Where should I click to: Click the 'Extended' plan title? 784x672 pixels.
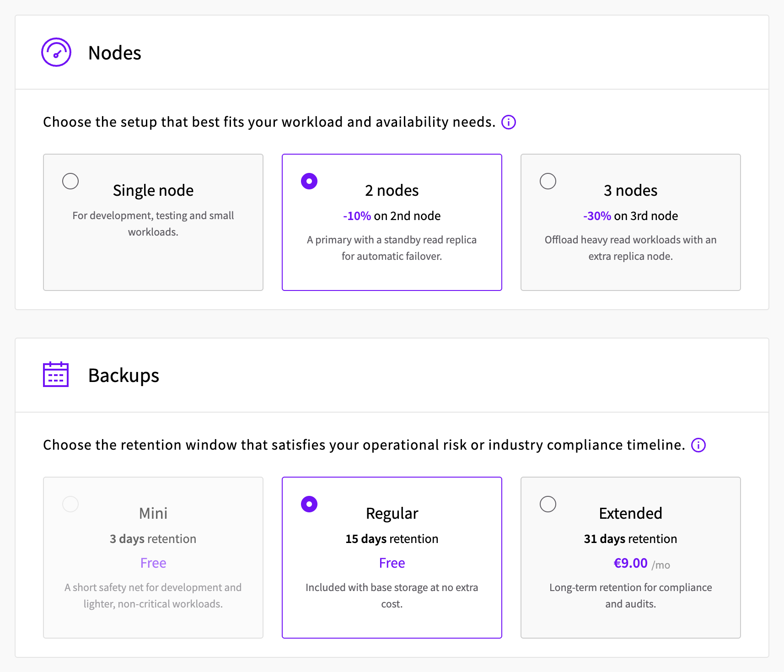(x=631, y=513)
